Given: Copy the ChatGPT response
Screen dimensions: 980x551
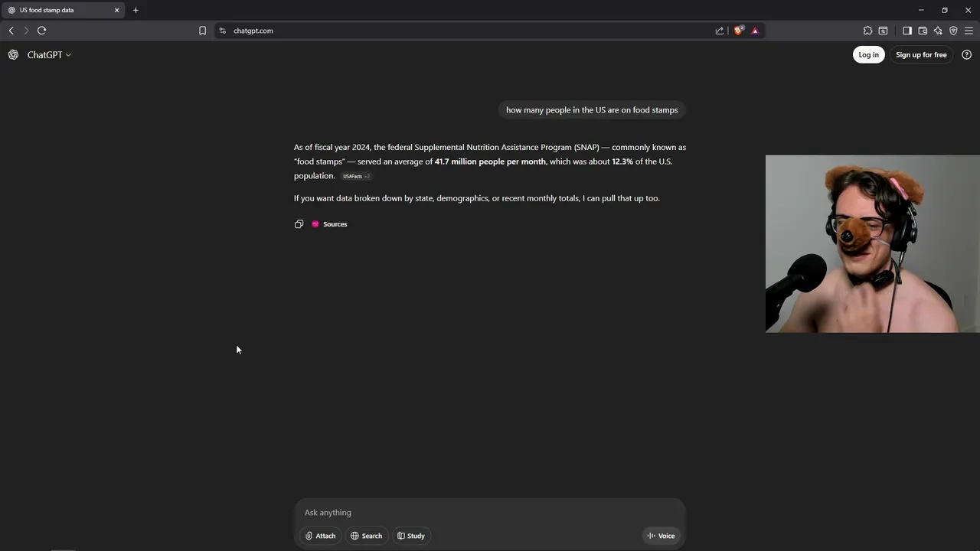Looking at the screenshot, I should coord(299,224).
